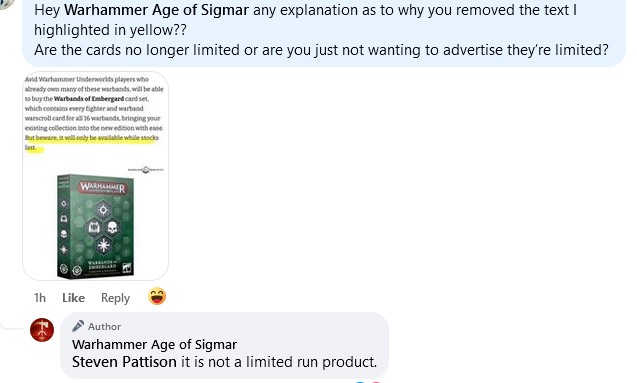Open the commenter's profile picture at the top
The width and height of the screenshot is (637, 383).
click(x=6, y=3)
